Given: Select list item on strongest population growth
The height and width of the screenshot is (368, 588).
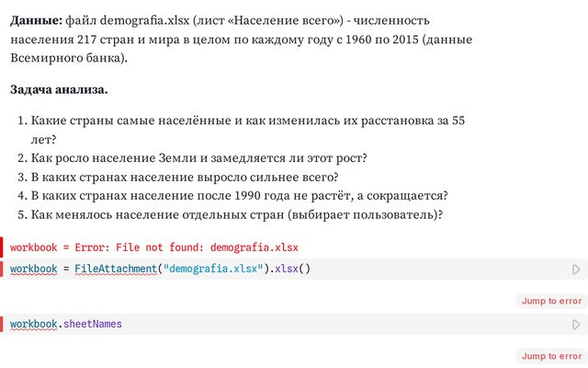Looking at the screenshot, I should pos(185,177).
